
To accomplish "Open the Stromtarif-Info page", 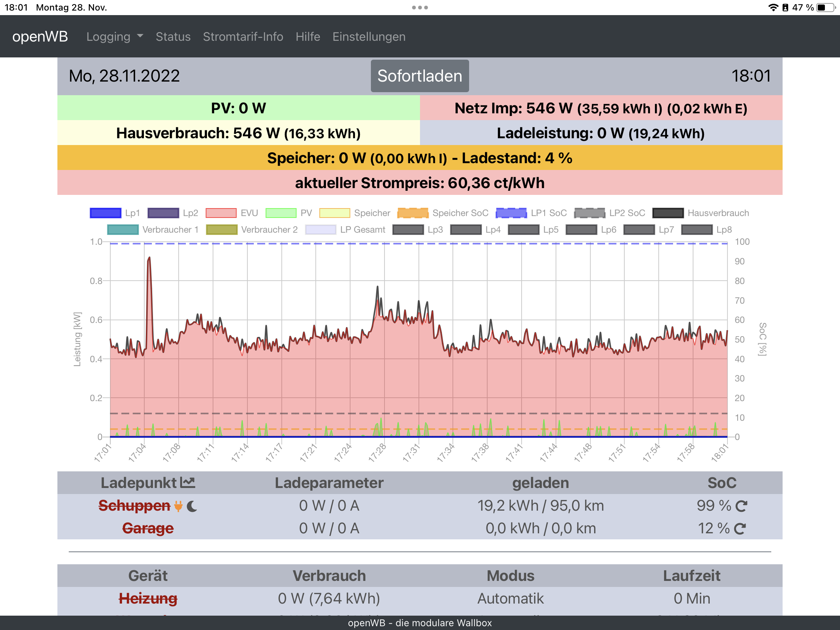I will click(x=243, y=37).
